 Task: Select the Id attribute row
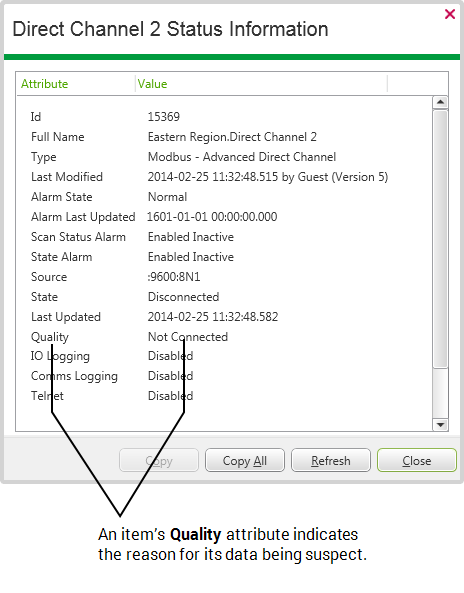click(36, 117)
